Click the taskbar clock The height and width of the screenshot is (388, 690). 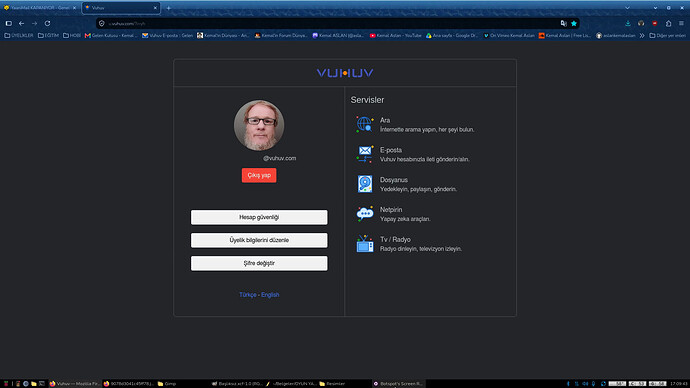coord(679,384)
